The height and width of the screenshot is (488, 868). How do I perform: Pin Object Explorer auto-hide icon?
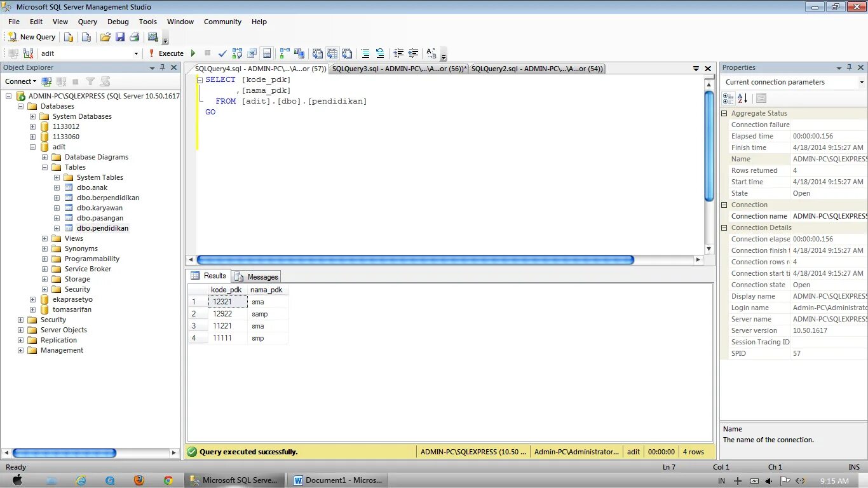tap(162, 67)
